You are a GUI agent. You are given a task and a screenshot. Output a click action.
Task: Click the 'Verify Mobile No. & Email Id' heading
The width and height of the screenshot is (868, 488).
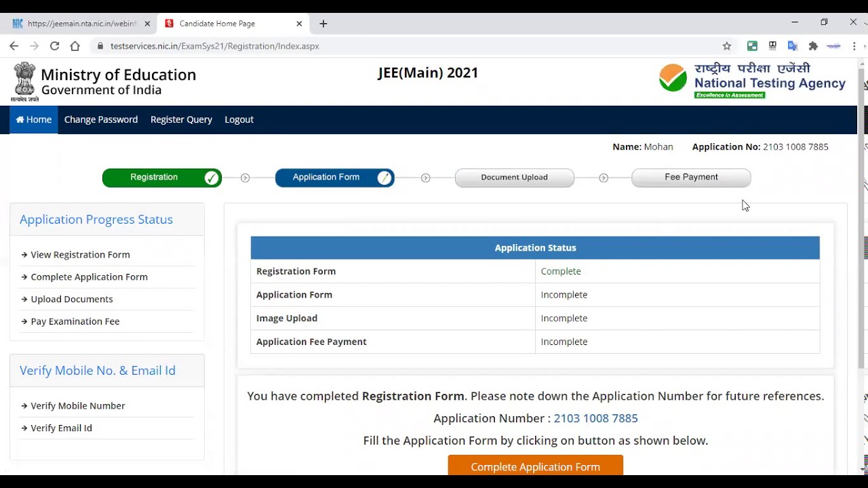[98, 371]
